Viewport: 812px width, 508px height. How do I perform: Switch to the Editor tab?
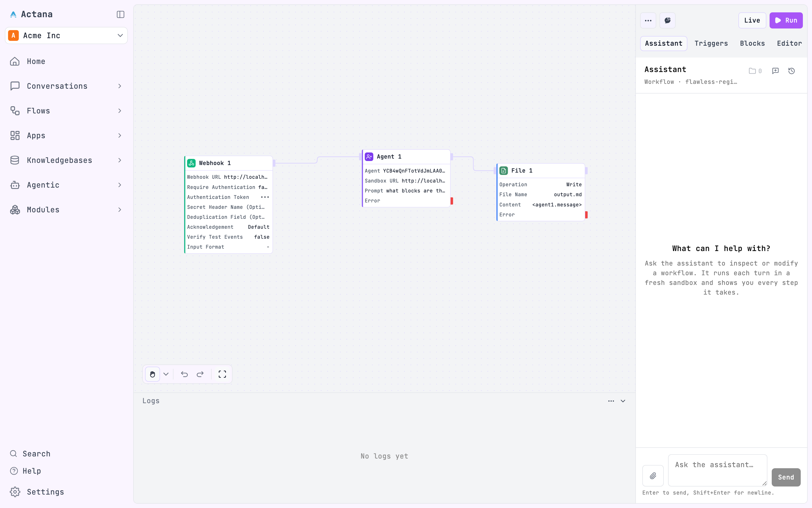(789, 43)
